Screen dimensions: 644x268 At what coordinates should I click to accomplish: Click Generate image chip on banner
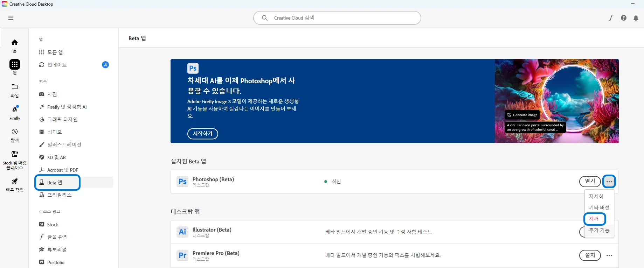[522, 115]
